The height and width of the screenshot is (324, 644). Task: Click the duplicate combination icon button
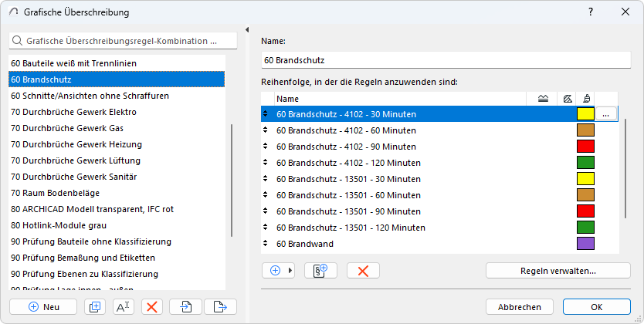tap(95, 306)
